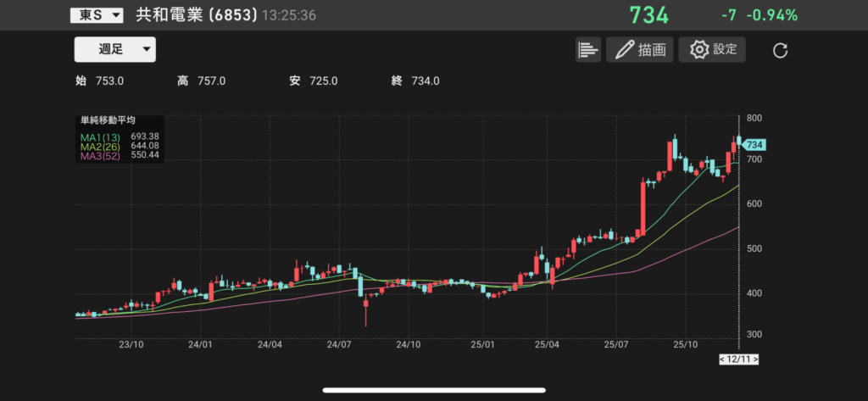The height and width of the screenshot is (401, 868).
Task: Open the gear 設定 settings
Action: [x=713, y=50]
